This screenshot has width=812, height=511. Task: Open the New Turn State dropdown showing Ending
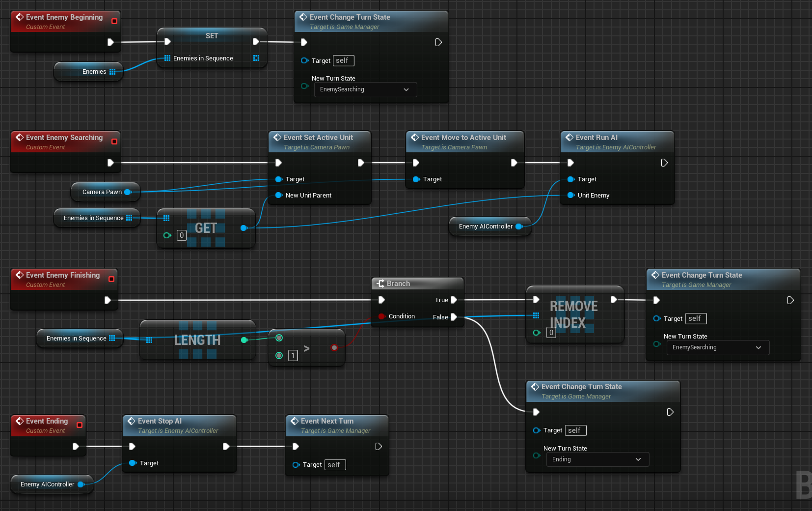pyautogui.click(x=597, y=459)
